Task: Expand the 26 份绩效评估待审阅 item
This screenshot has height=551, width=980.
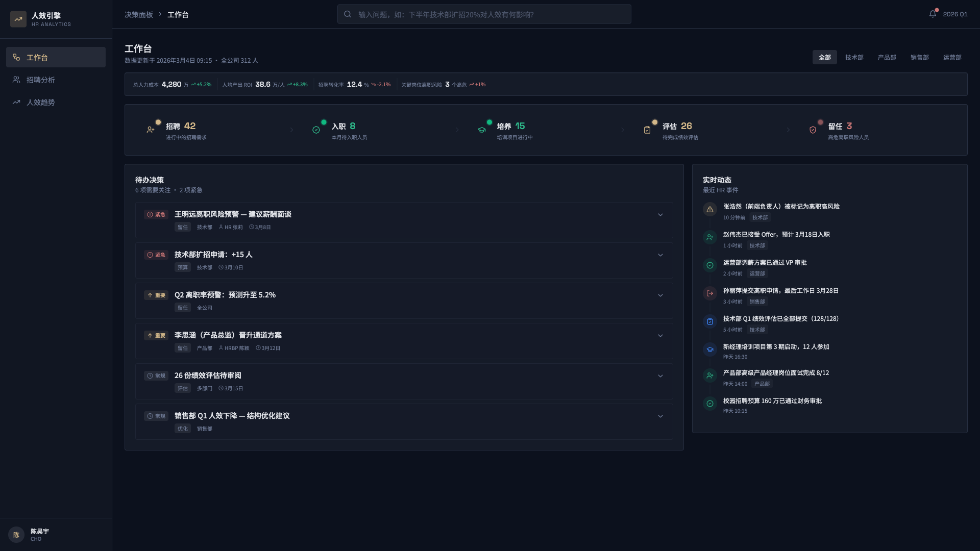Action: click(660, 376)
